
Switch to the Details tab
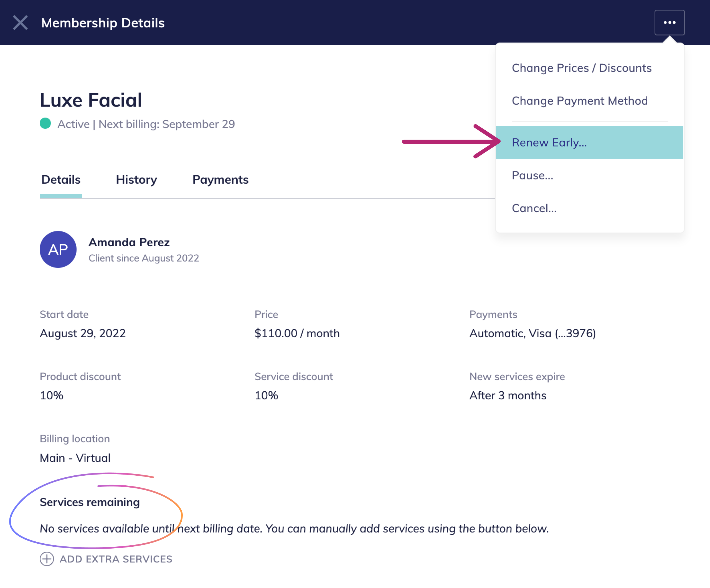click(61, 179)
